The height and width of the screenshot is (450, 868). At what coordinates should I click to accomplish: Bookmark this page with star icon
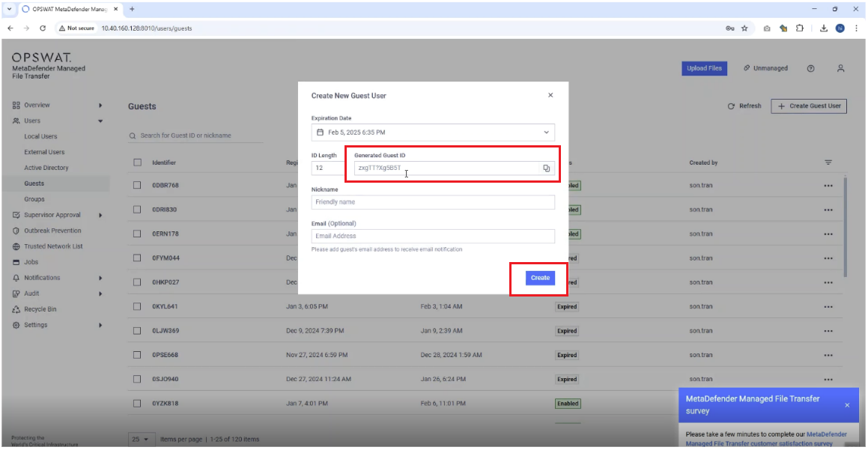(744, 28)
